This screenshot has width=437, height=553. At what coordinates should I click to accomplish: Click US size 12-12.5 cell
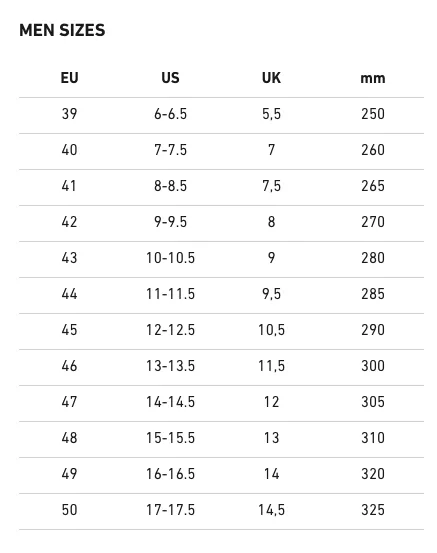(170, 330)
